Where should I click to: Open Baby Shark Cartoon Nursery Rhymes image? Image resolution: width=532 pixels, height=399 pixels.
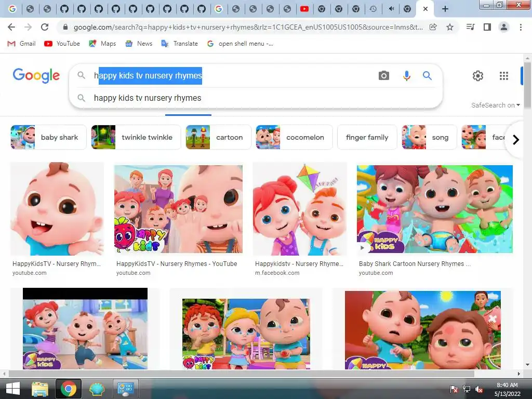tap(435, 209)
